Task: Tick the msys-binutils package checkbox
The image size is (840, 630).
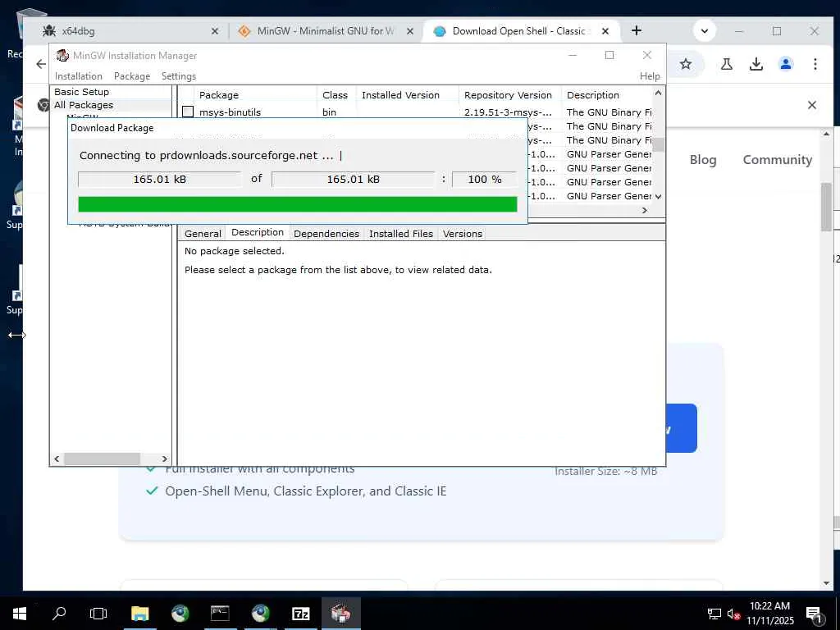Action: pos(188,112)
